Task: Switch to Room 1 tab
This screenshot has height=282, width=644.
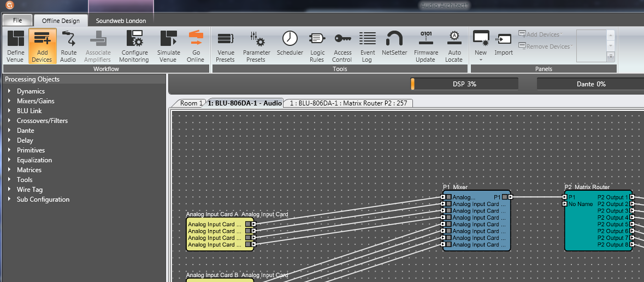Action: [191, 103]
